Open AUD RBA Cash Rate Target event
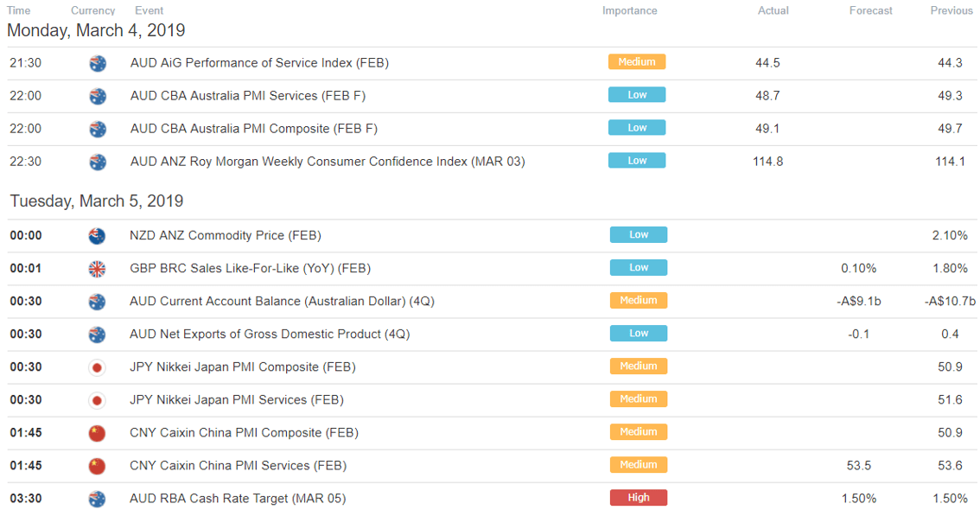Viewport: 980px width, 510px height. (238, 499)
